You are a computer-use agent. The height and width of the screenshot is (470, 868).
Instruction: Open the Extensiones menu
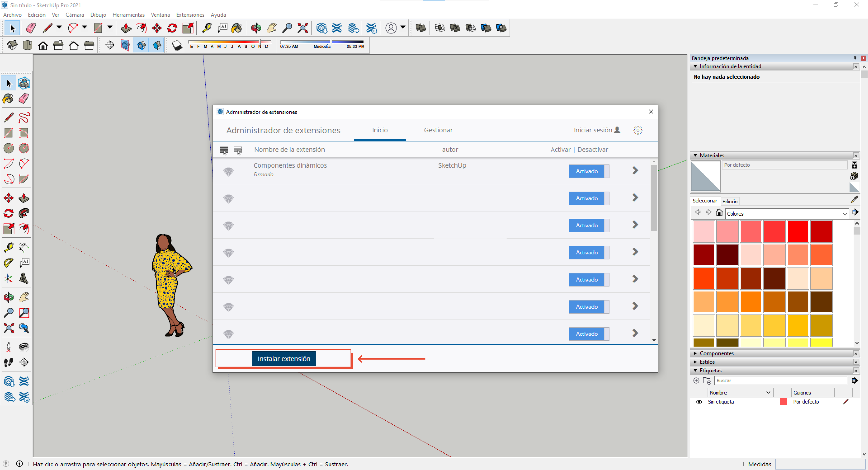click(190, 15)
